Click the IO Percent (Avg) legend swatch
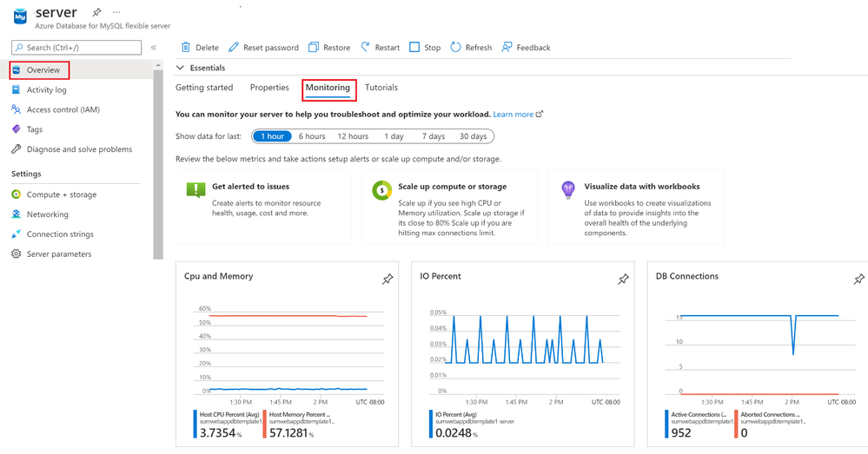The width and height of the screenshot is (868, 454). pos(431,424)
